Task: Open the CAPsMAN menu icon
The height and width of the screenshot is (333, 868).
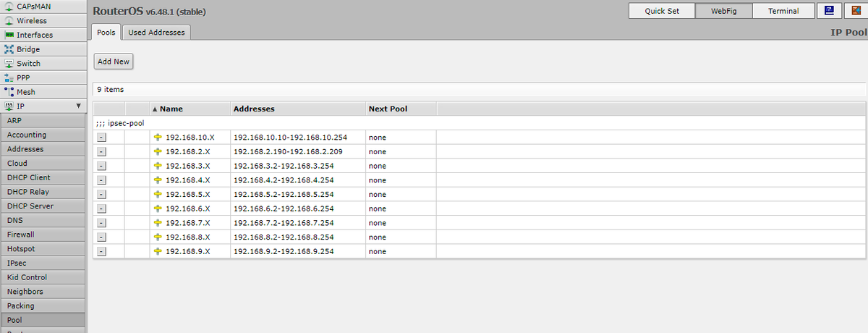Action: (9, 7)
